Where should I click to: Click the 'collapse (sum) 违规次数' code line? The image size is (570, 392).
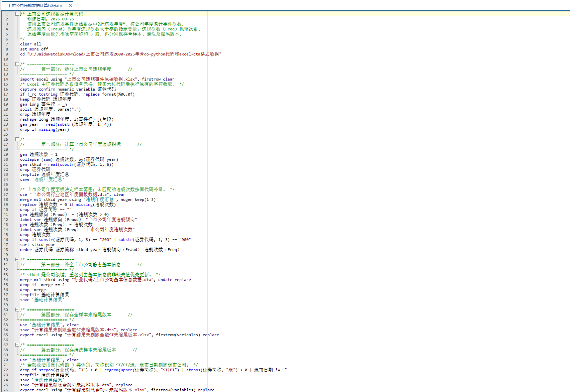[x=69, y=159]
